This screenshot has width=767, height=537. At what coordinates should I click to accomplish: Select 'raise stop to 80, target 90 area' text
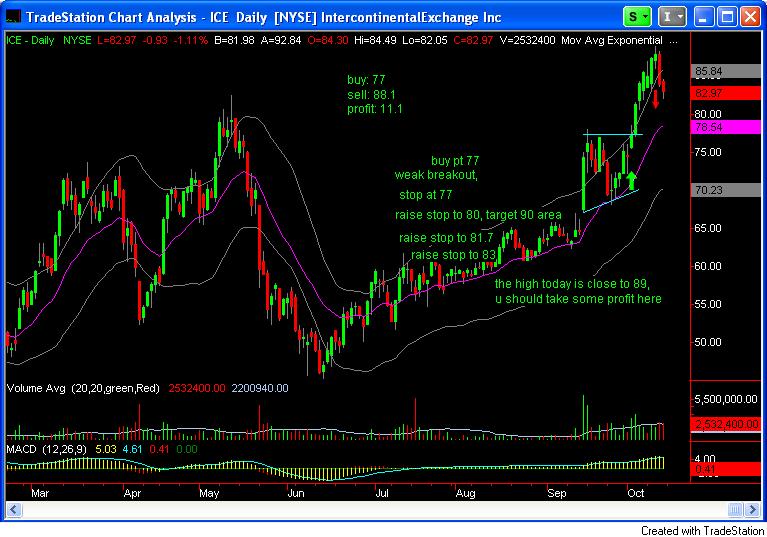[478, 215]
